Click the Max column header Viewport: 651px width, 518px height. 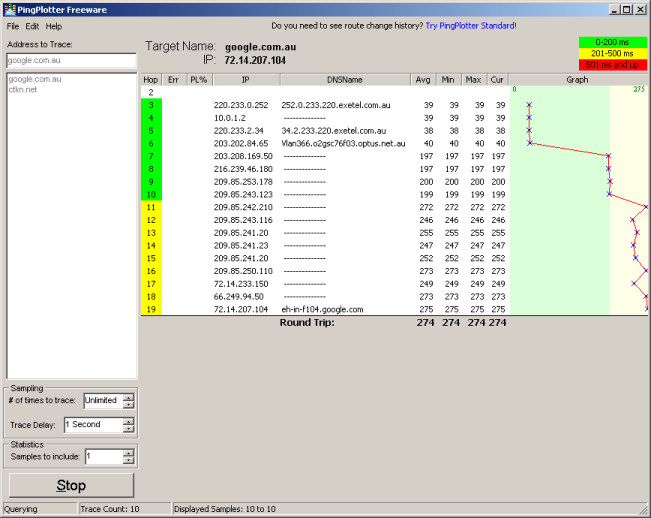point(473,80)
